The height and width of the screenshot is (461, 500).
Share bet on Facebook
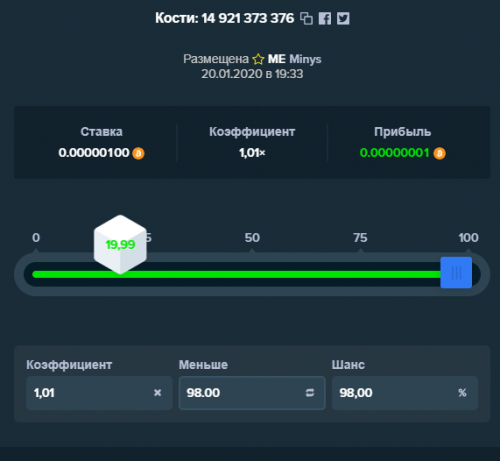click(325, 18)
